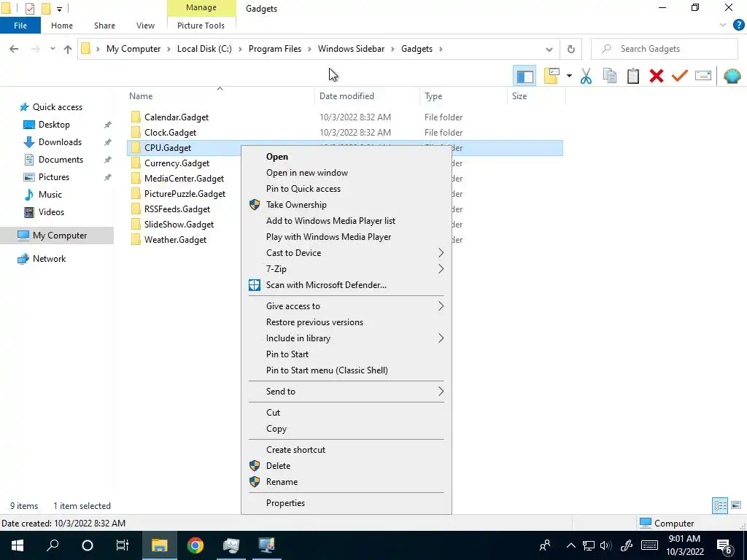The height and width of the screenshot is (560, 747).
Task: Open recent locations dropdown arrow
Action: 53,49
